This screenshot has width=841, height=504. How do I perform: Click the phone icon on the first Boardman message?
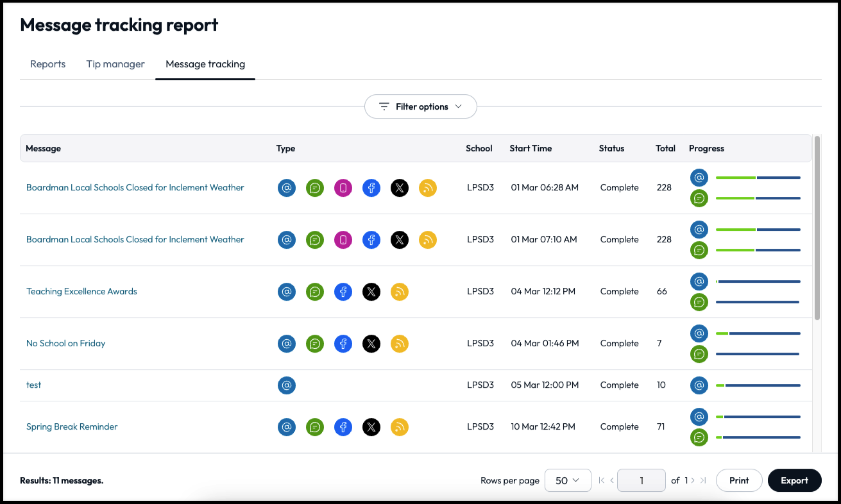tap(343, 188)
